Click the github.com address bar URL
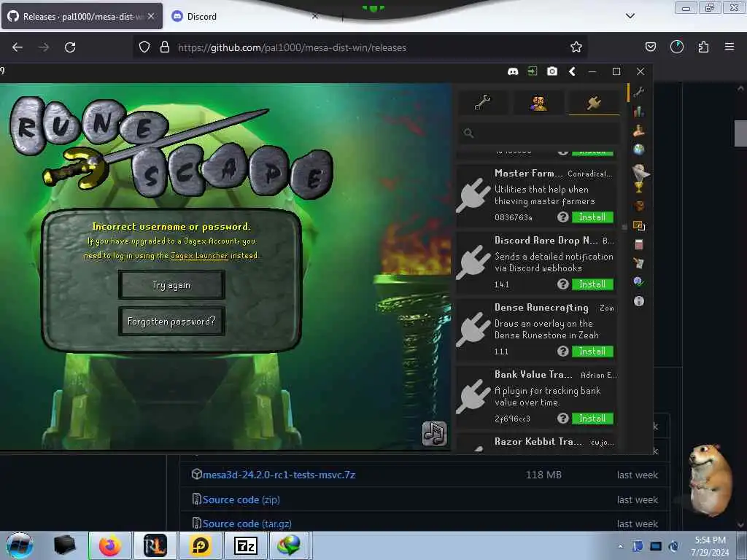This screenshot has height=560, width=747. click(x=292, y=47)
